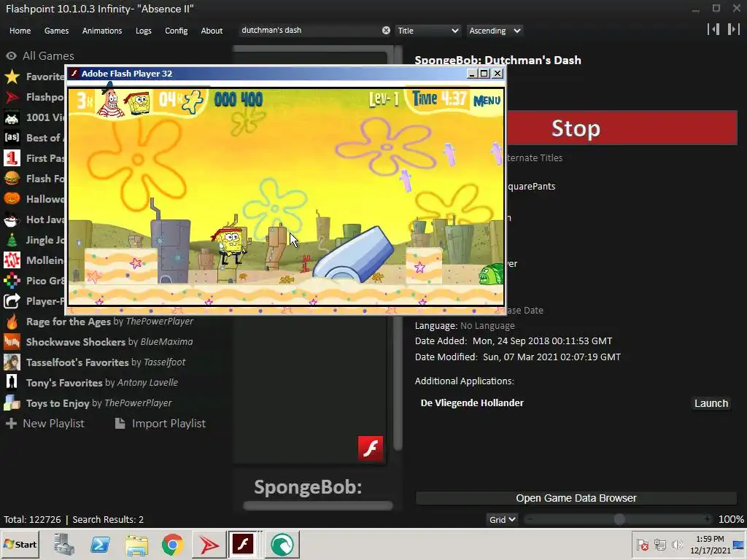
Task: Click the Halloween pumpkin playlist icon
Action: pyautogui.click(x=12, y=199)
